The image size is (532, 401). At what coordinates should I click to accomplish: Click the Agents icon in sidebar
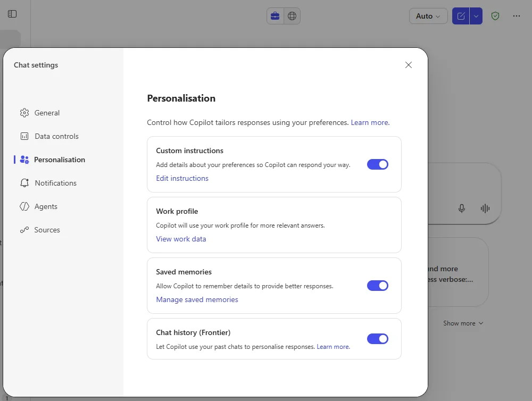tap(24, 206)
